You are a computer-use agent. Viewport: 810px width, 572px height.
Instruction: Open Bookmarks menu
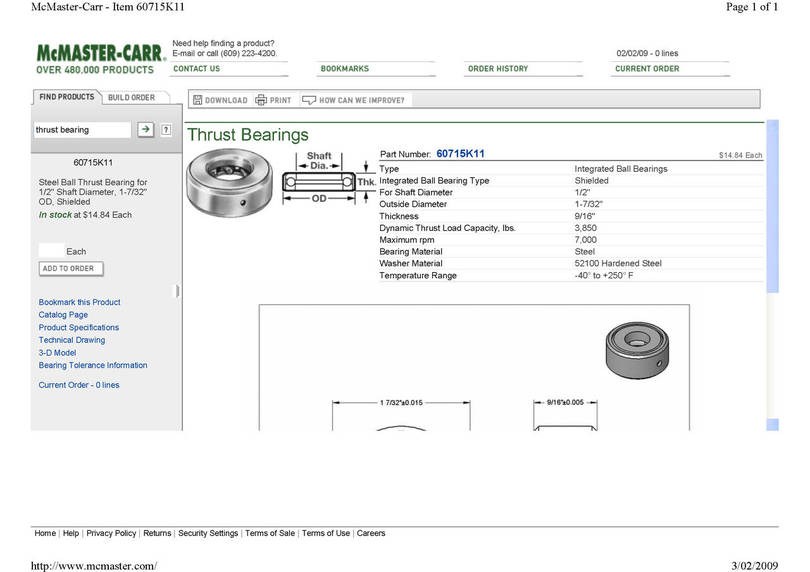345,69
